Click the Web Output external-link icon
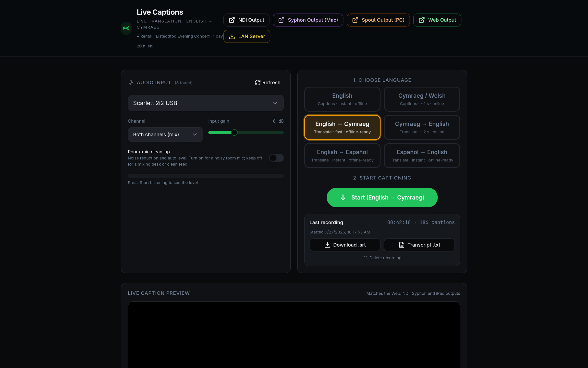Image resolution: width=588 pixels, height=368 pixels. point(422,20)
